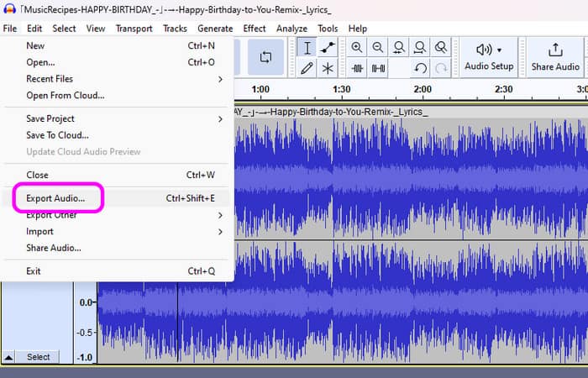This screenshot has width=588, height=378.
Task: Click the 2:30 mark on the timeline
Action: 504,89
